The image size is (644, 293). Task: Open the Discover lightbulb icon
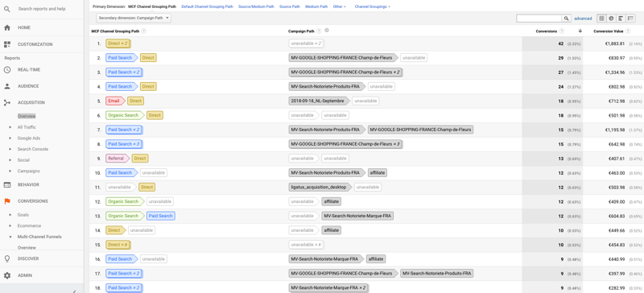pyautogui.click(x=7, y=259)
